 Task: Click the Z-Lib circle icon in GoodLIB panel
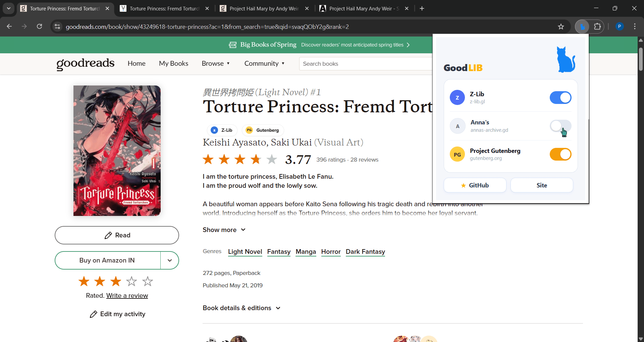pyautogui.click(x=457, y=97)
